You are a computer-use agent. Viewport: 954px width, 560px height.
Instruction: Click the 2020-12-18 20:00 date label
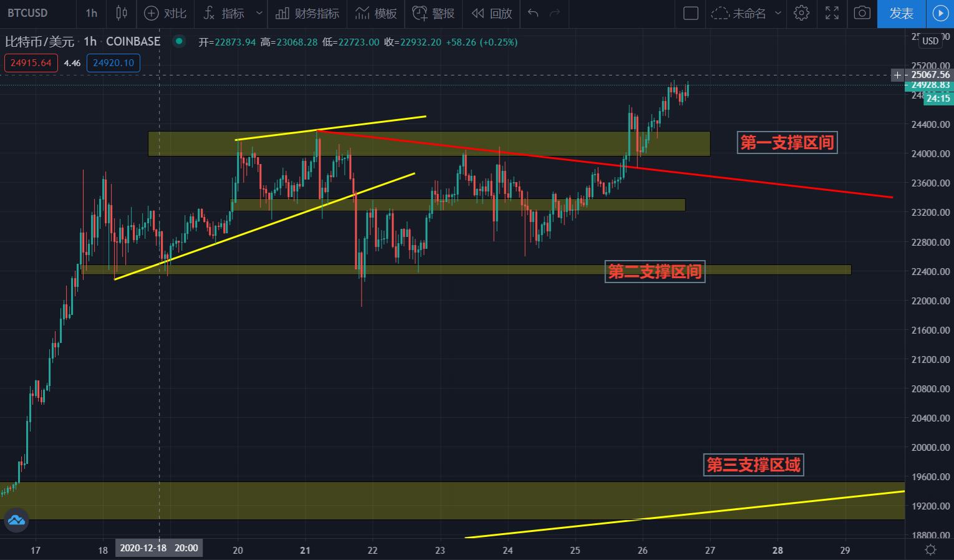(x=159, y=548)
